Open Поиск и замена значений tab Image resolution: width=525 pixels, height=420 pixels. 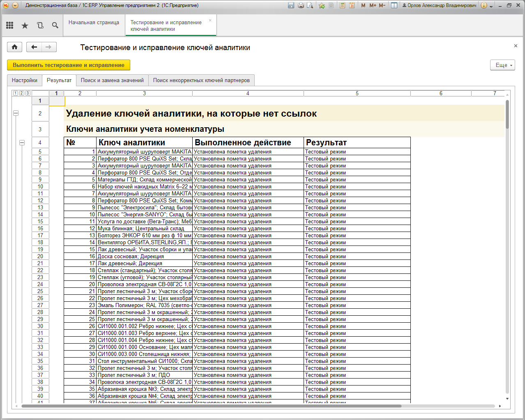(112, 80)
